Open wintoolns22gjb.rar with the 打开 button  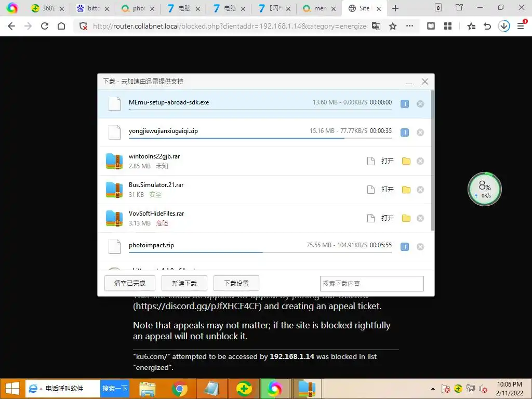click(x=387, y=161)
